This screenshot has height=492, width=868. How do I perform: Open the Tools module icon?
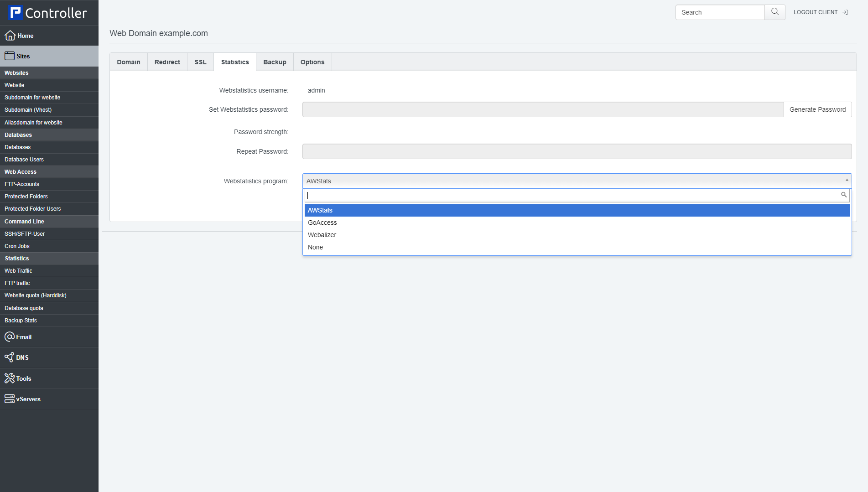click(x=10, y=378)
